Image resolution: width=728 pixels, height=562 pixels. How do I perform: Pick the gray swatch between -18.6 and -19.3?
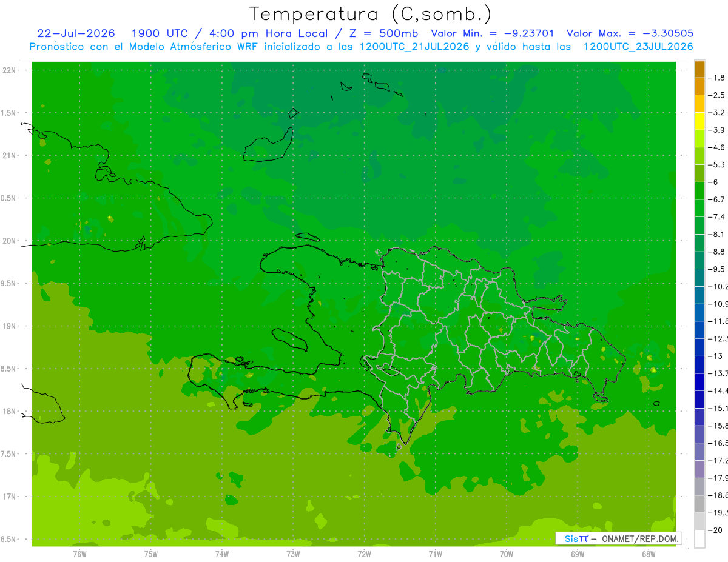tap(699, 504)
